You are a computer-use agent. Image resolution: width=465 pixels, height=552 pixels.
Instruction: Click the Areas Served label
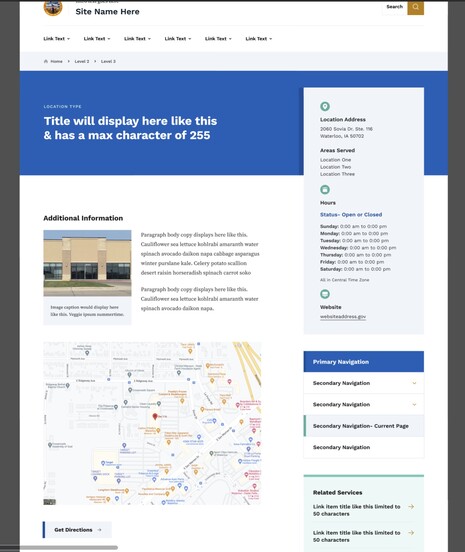coord(337,150)
